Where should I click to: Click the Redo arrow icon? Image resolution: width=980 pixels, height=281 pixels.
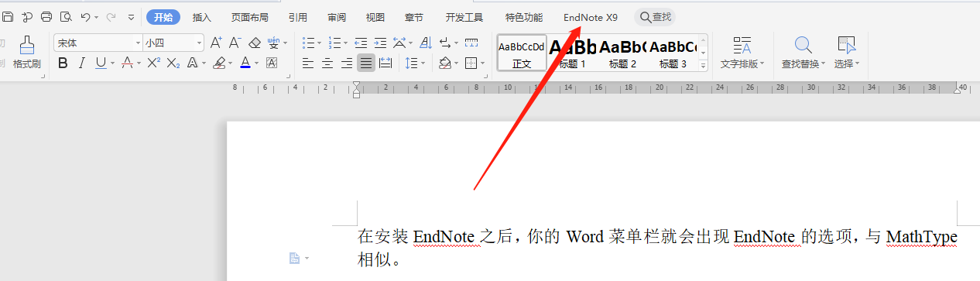pyautogui.click(x=111, y=16)
